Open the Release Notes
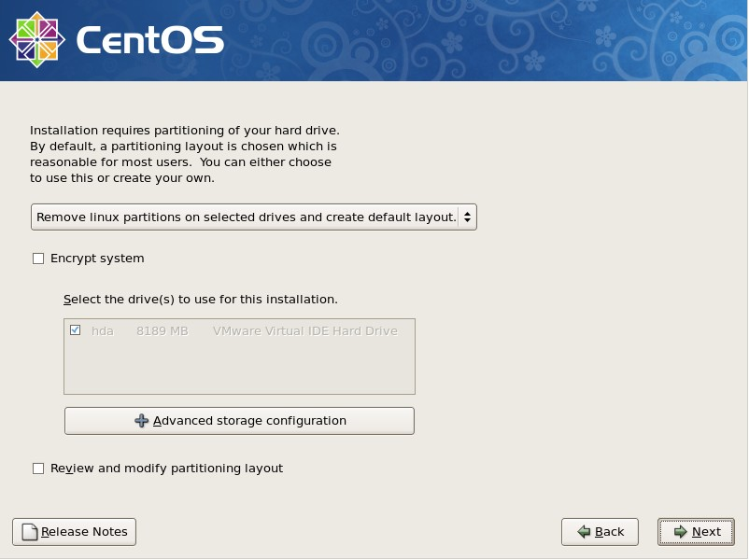 click(x=75, y=532)
